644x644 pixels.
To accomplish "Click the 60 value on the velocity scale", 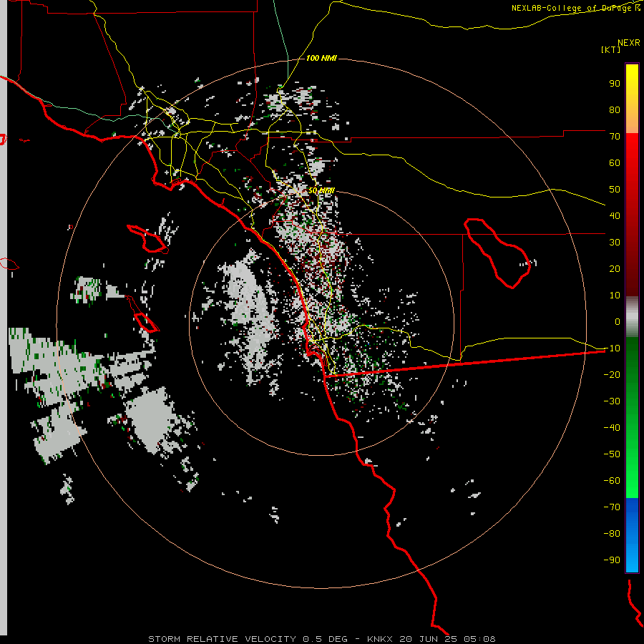I will [615, 162].
